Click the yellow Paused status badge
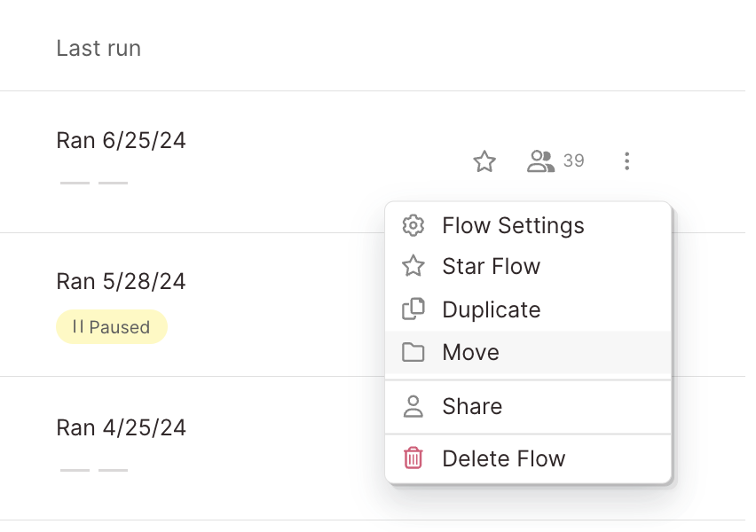The height and width of the screenshot is (532, 756). 112,327
